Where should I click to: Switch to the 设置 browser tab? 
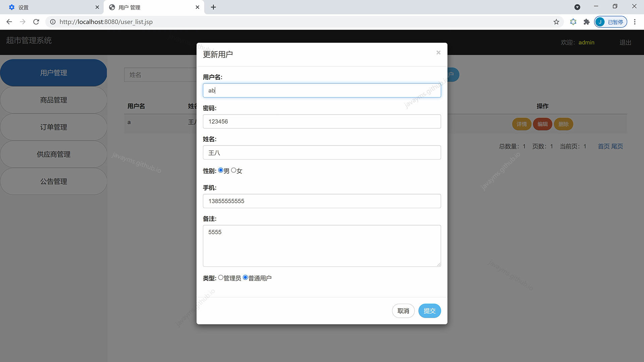pos(50,7)
